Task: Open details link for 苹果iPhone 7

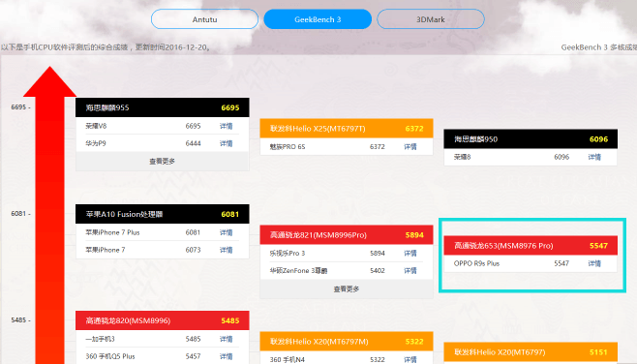Action: pyautogui.click(x=227, y=250)
